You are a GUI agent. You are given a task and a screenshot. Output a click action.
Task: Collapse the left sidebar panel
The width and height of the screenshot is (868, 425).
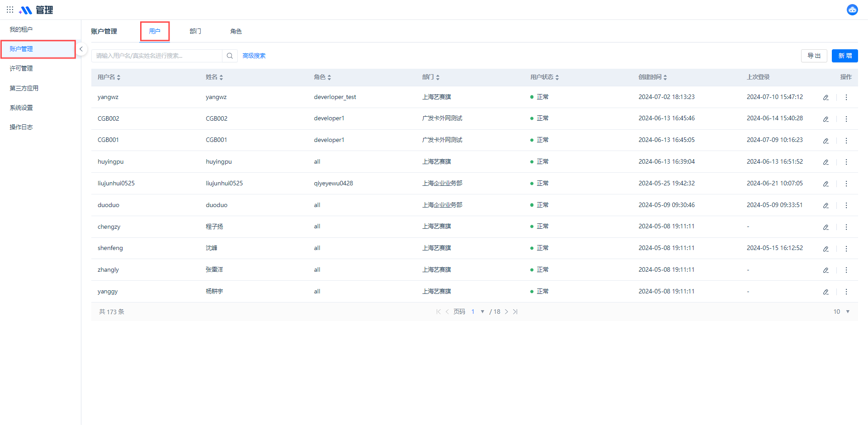pos(81,49)
